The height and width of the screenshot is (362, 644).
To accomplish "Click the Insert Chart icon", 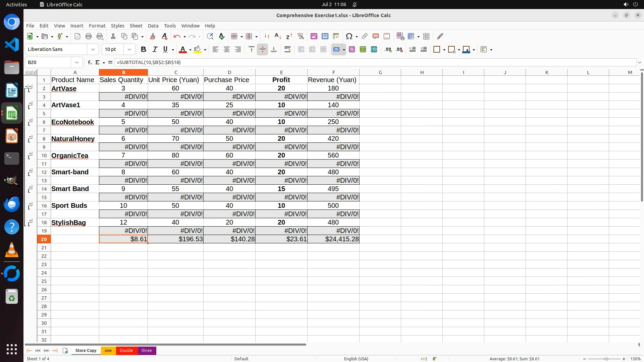I will click(x=325, y=36).
